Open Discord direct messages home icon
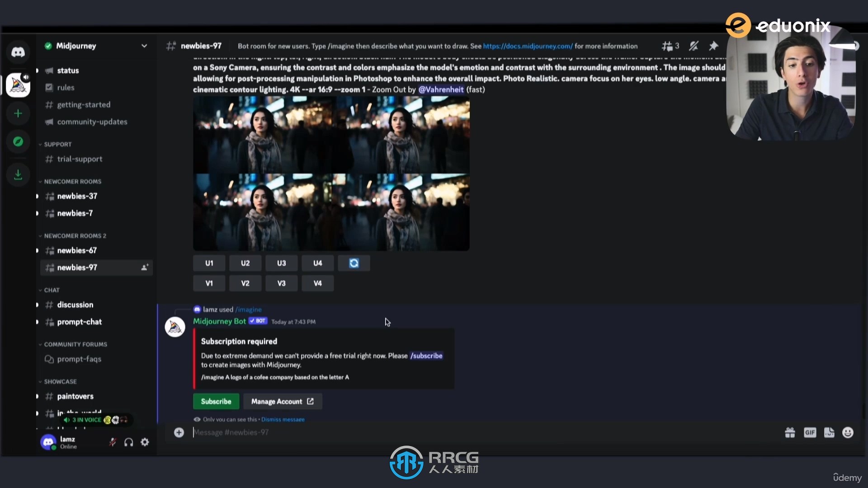Viewport: 868px width, 488px height. (18, 52)
